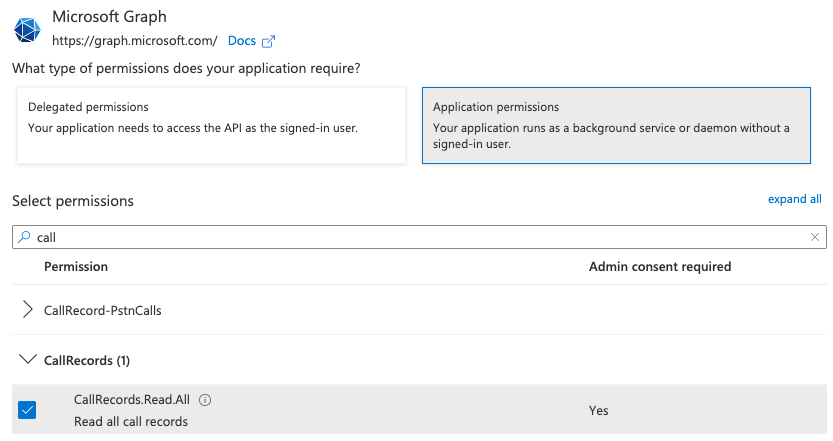
Task: Click the search magnifier icon
Action: [24, 237]
